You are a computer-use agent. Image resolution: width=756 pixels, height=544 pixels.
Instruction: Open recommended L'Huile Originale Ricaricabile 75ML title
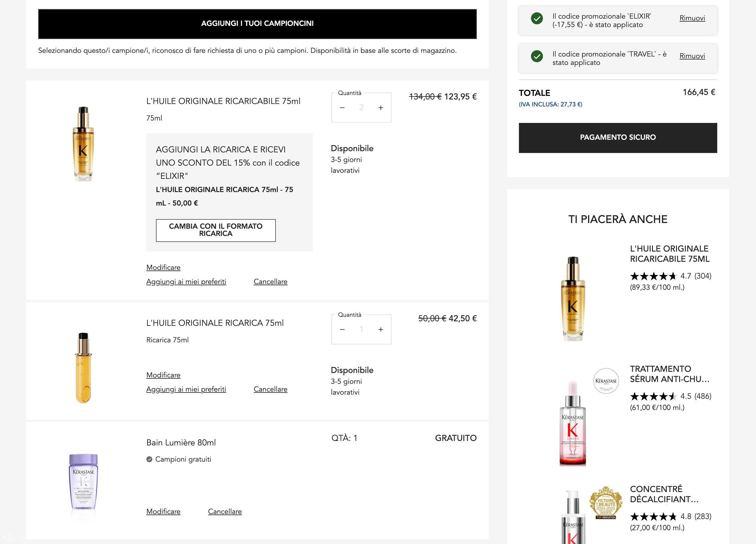pyautogui.click(x=670, y=254)
